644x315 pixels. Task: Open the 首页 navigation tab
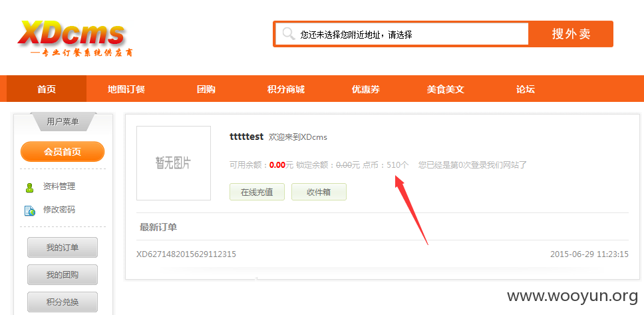pyautogui.click(x=47, y=89)
